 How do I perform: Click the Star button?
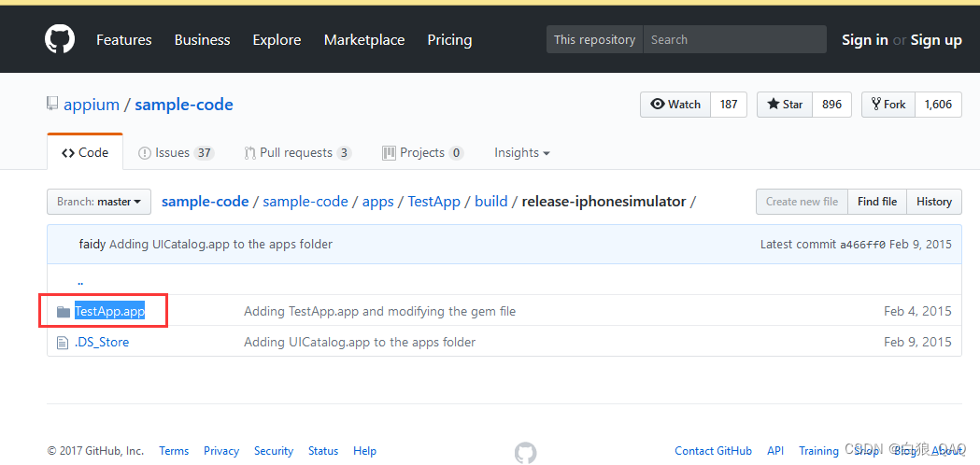click(x=785, y=105)
